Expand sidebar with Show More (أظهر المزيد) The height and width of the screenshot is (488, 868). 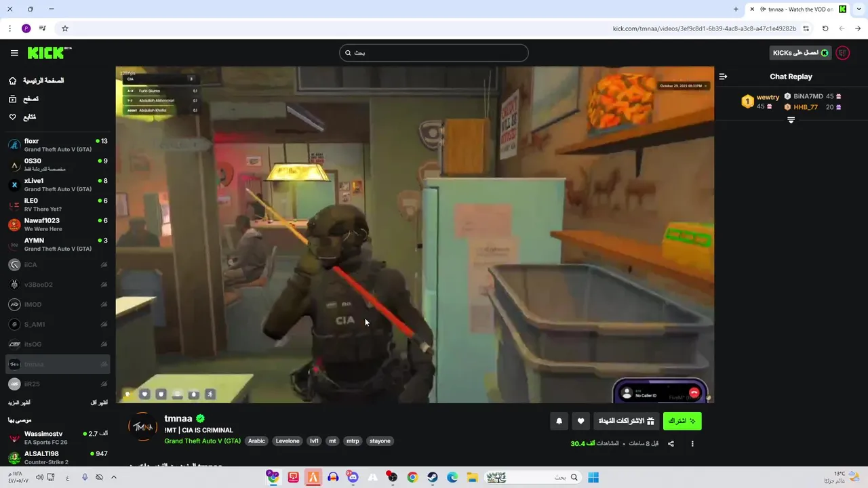[19, 403]
